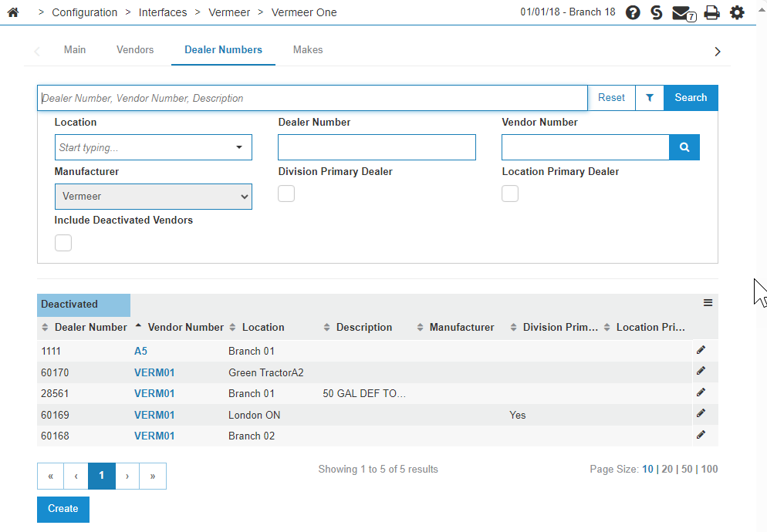Open vendor link A5
The height and width of the screenshot is (532, 767).
point(140,351)
